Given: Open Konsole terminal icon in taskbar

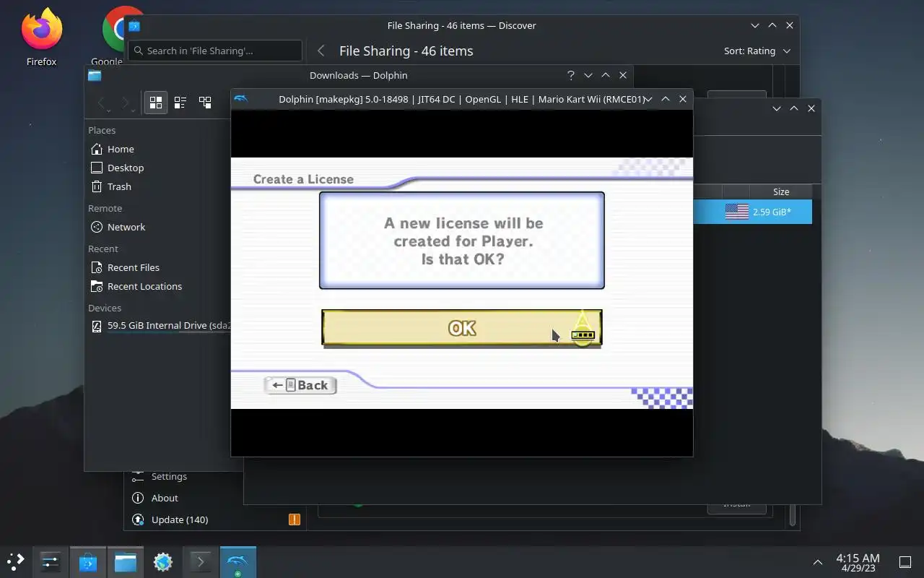Looking at the screenshot, I should (200, 561).
